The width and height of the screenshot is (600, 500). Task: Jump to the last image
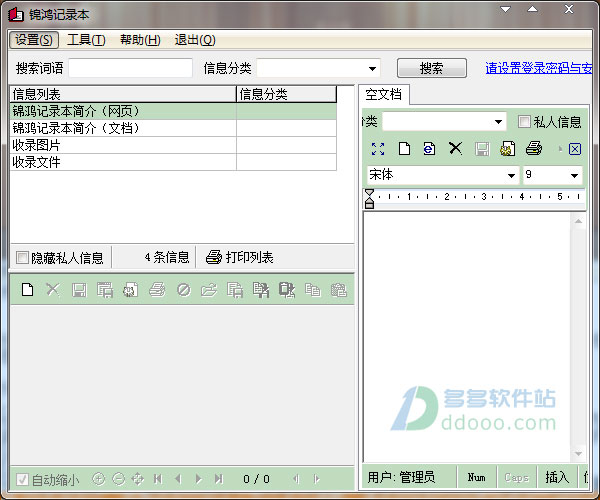click(x=218, y=479)
